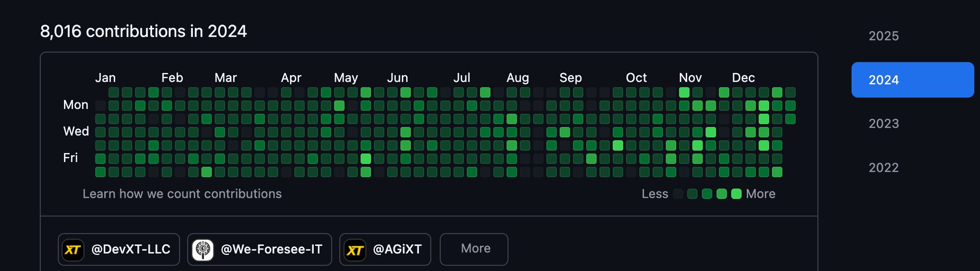Filter activity by @AGiXT organization name
The height and width of the screenshot is (271, 980).
[x=397, y=249]
